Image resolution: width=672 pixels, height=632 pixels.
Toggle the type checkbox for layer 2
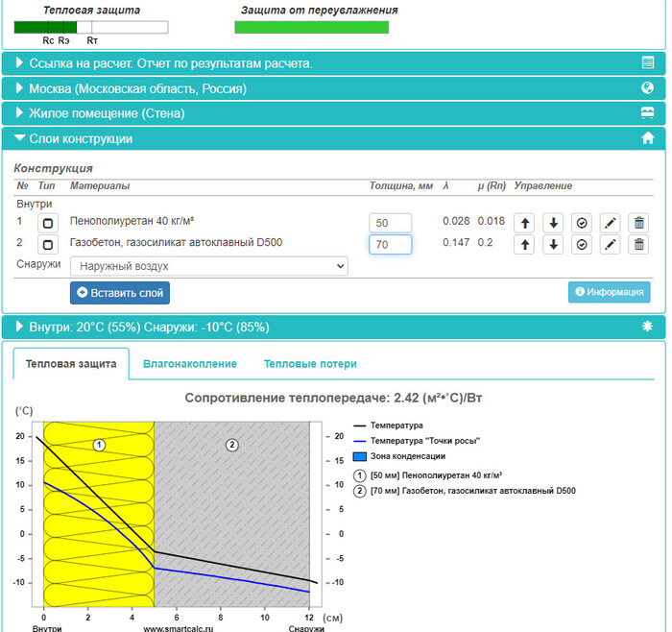pyautogui.click(x=47, y=244)
